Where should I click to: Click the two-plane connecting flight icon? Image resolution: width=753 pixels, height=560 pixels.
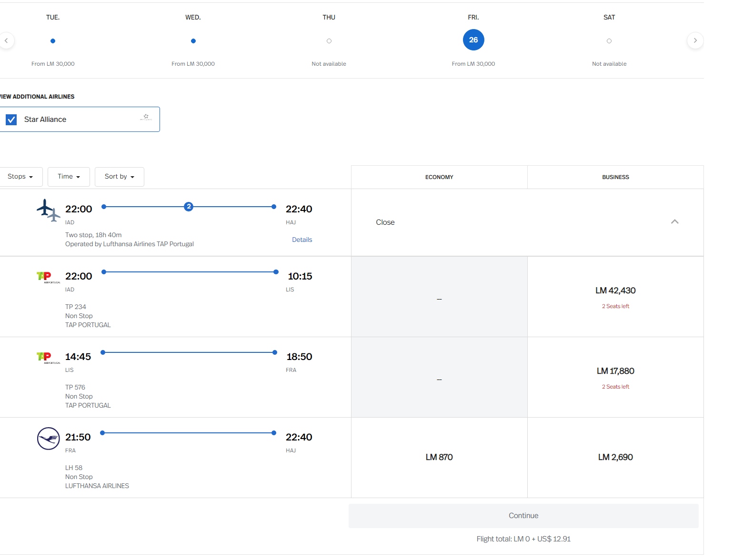click(x=49, y=210)
